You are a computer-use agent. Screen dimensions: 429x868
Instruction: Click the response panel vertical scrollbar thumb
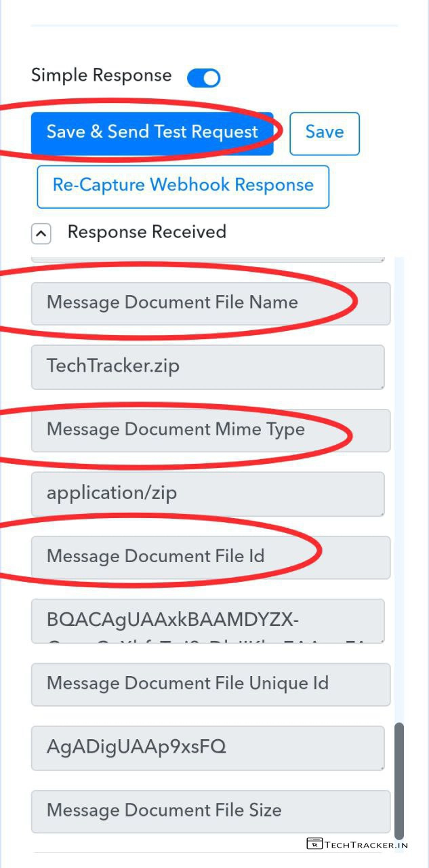point(399,780)
